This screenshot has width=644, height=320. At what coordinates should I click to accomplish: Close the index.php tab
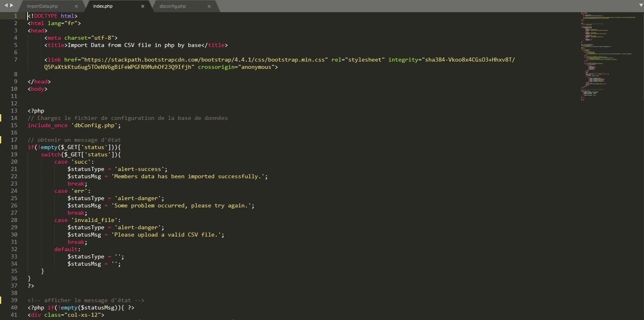click(x=143, y=6)
